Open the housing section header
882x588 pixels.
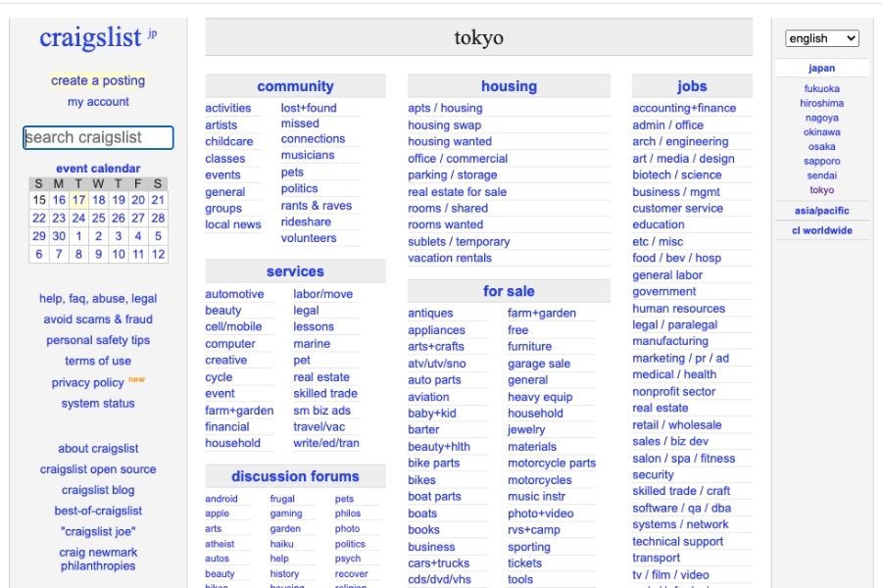[x=509, y=86]
